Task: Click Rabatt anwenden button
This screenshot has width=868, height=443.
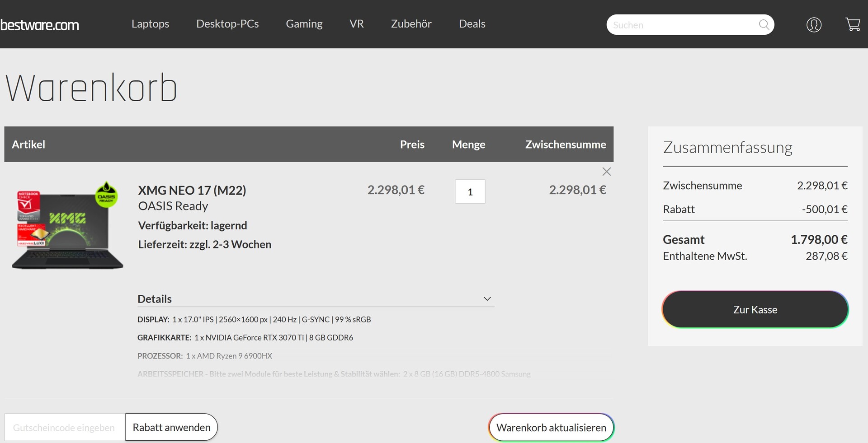Action: 171,427
